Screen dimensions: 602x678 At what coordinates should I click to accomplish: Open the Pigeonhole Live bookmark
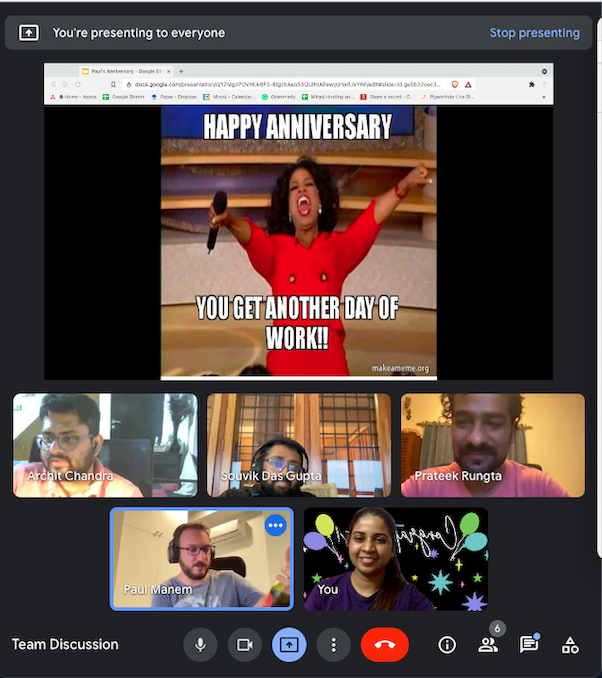coord(447,97)
